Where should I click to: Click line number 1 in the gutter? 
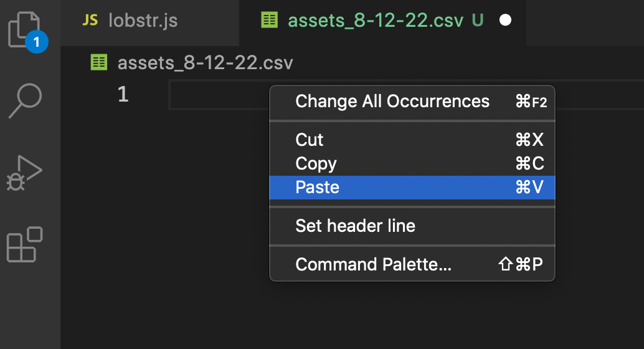tap(123, 94)
